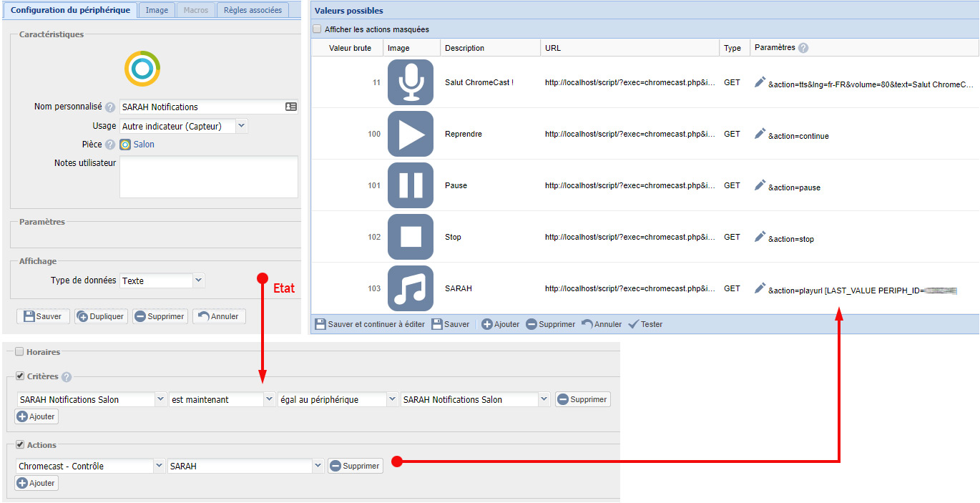This screenshot has width=980, height=503.
Task: Switch to the Image tab
Action: pyautogui.click(x=157, y=10)
